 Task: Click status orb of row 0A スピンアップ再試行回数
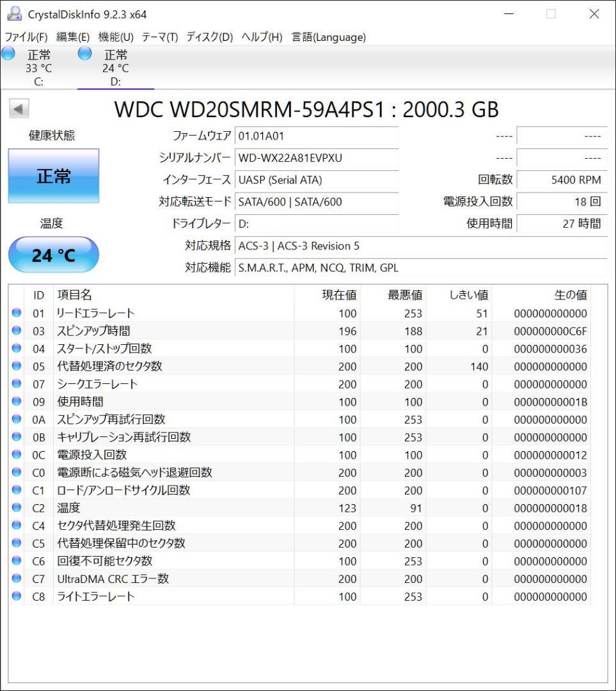tap(17, 418)
